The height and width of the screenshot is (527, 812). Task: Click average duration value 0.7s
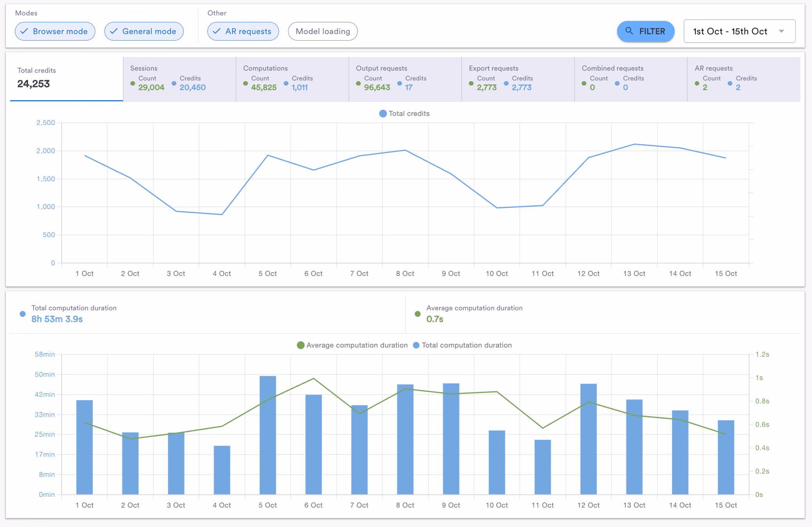[434, 319]
